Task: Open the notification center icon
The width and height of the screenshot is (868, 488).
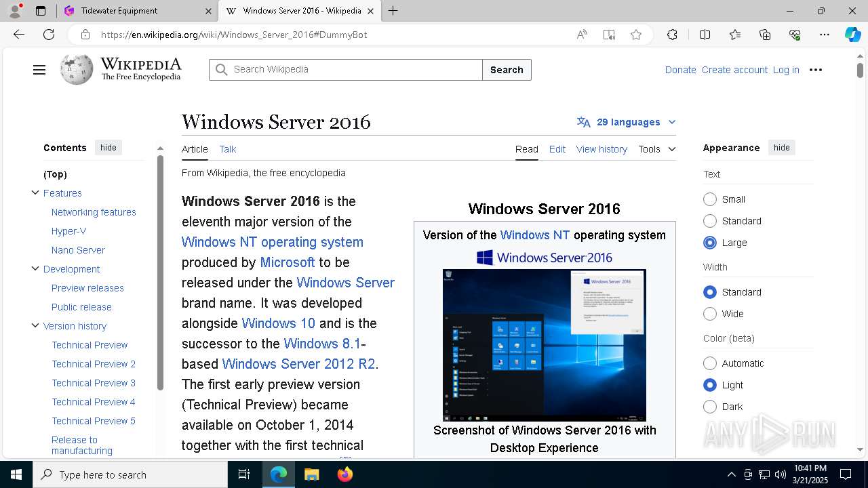Action: coord(846,474)
